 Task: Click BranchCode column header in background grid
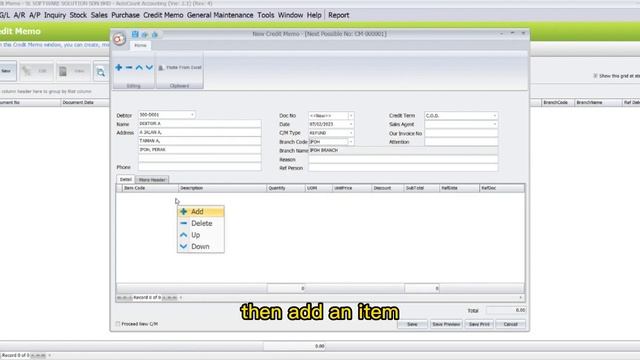[x=558, y=102]
